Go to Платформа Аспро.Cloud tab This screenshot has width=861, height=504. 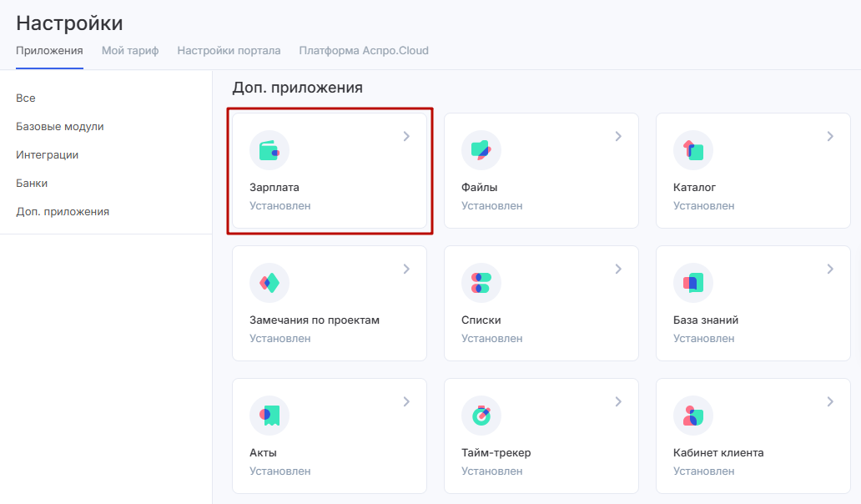tap(364, 50)
